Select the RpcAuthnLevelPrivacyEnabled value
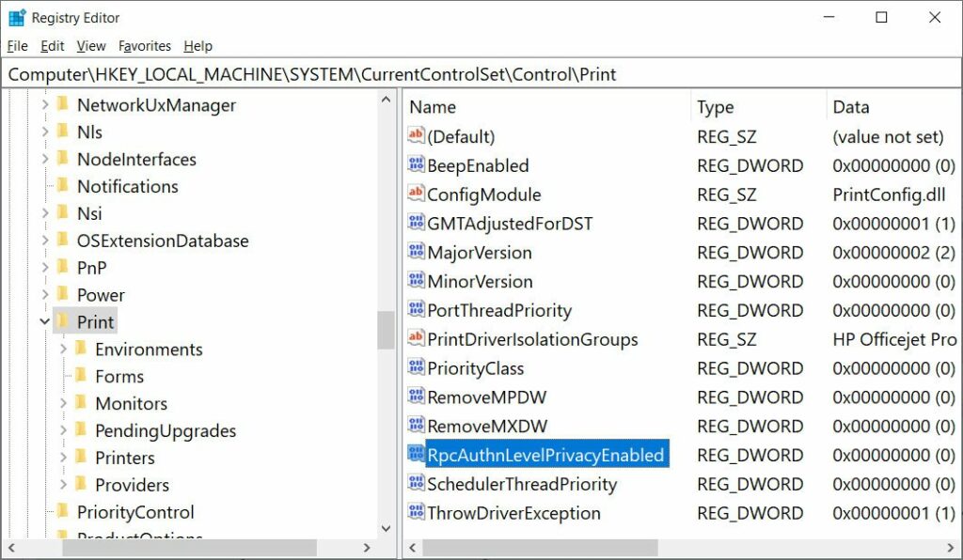 (x=539, y=454)
